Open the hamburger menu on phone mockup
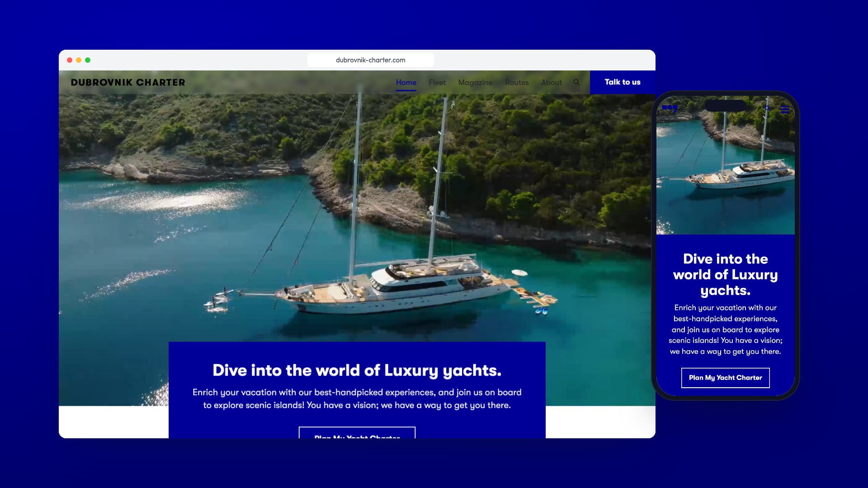Viewport: 868px width, 488px height. tap(785, 109)
